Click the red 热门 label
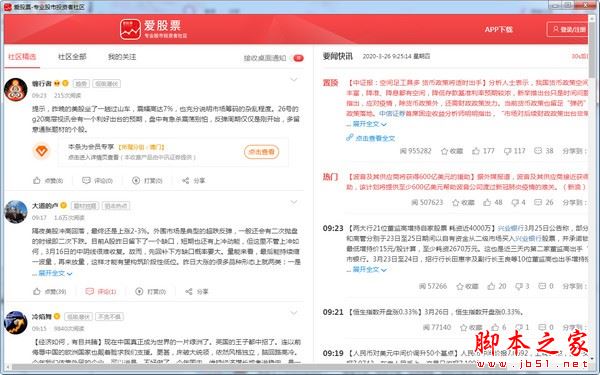600x375 pixels. click(331, 177)
